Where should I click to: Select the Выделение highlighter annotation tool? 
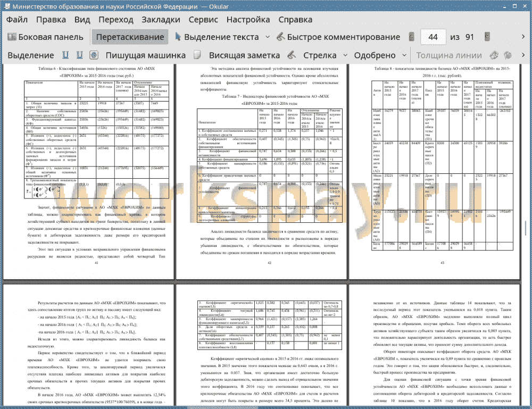click(30, 55)
